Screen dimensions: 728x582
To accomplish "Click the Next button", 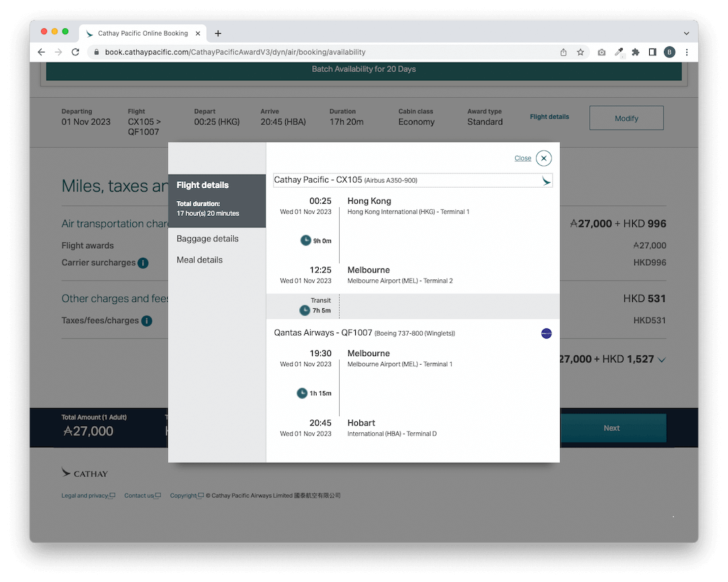I will pyautogui.click(x=611, y=428).
